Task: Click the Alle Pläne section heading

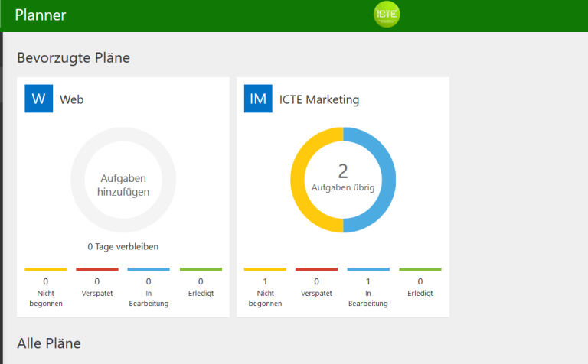Action: point(49,343)
